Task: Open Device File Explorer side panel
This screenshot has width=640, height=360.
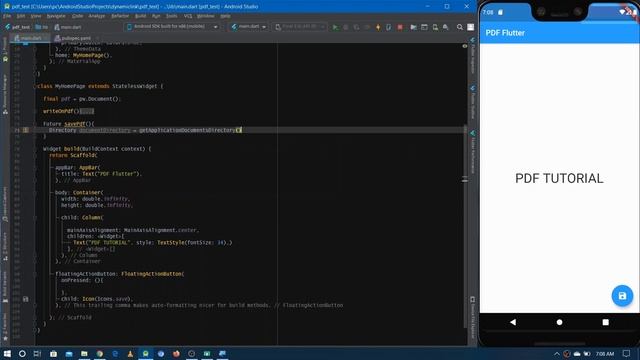Action: pyautogui.click(x=473, y=318)
